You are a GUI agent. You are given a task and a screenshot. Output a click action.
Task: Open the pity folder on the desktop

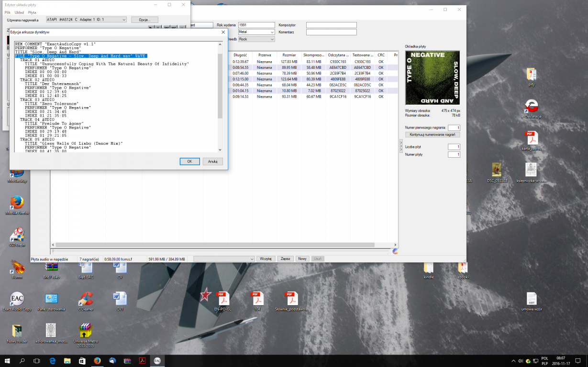pos(531,76)
